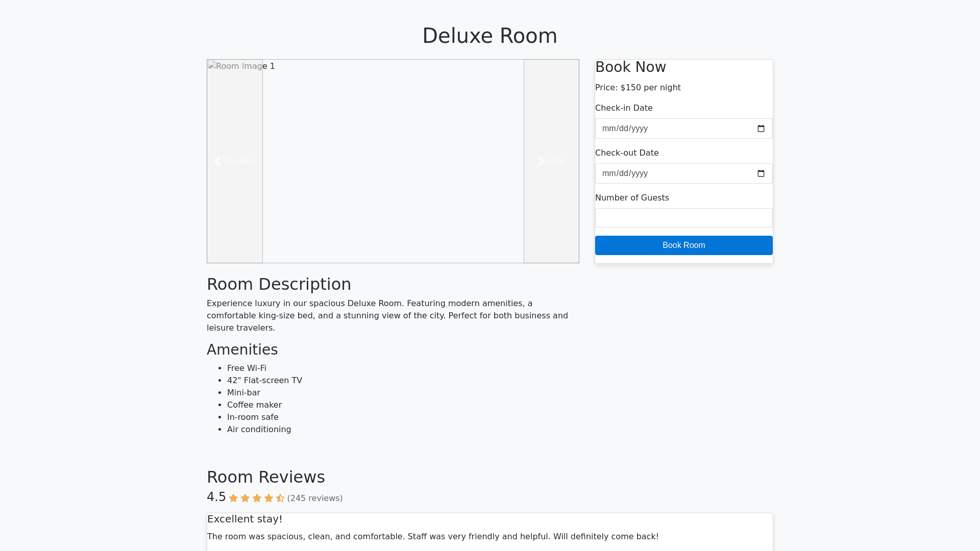Click the broken Room Image 1 placeholder
Viewport: 980px width, 551px height.
[241, 66]
